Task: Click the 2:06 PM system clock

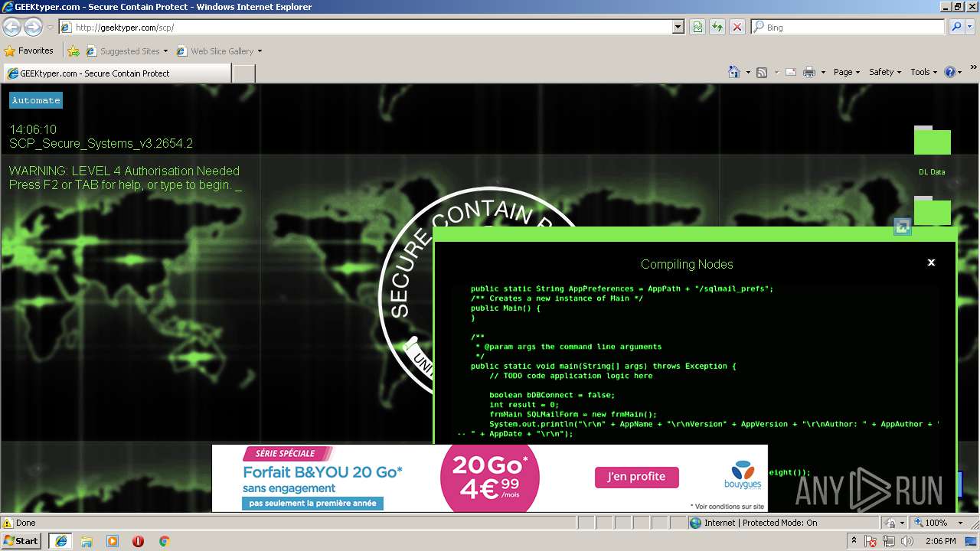Action: pyautogui.click(x=940, y=541)
